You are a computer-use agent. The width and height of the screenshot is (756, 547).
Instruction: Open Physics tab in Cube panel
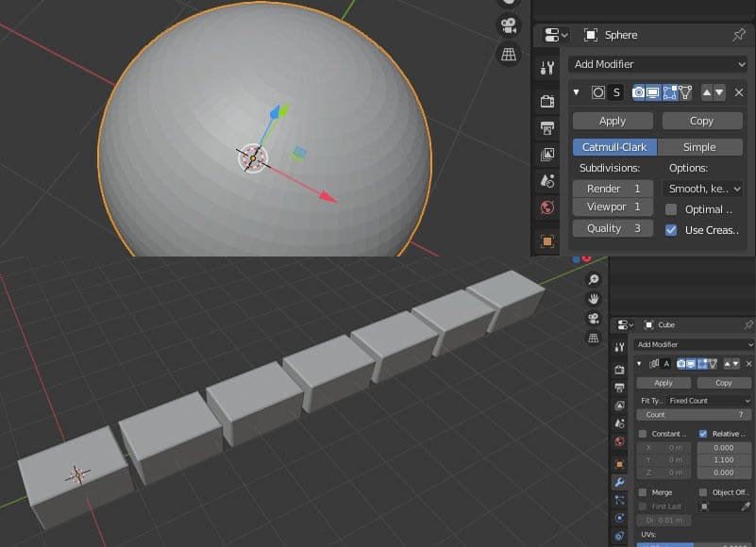coord(619,518)
